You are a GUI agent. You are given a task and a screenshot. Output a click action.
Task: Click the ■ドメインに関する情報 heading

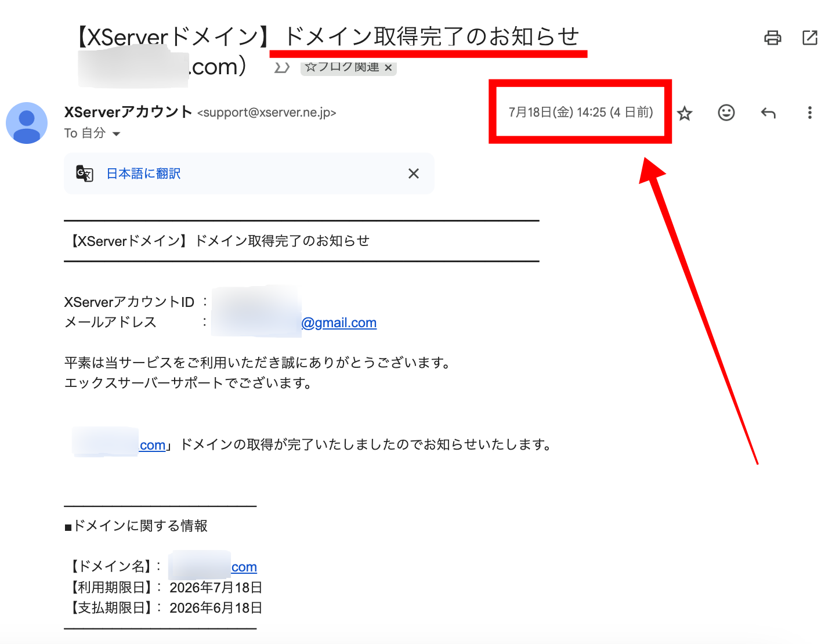(136, 526)
